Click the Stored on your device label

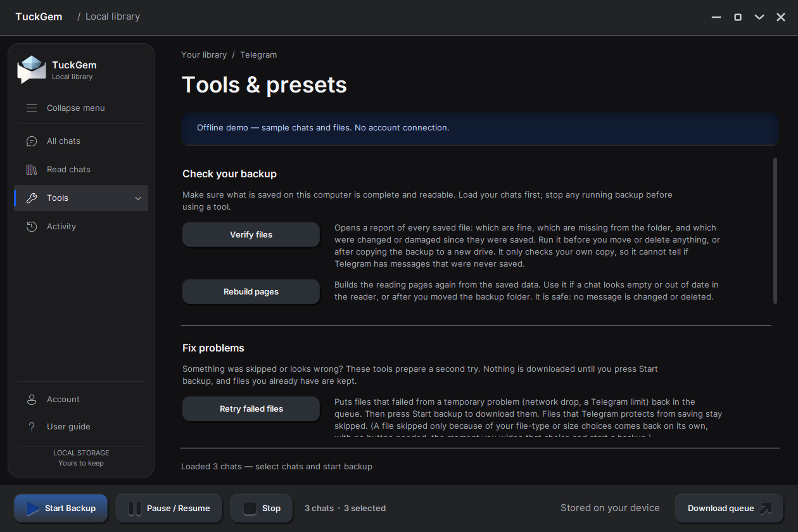click(x=610, y=508)
